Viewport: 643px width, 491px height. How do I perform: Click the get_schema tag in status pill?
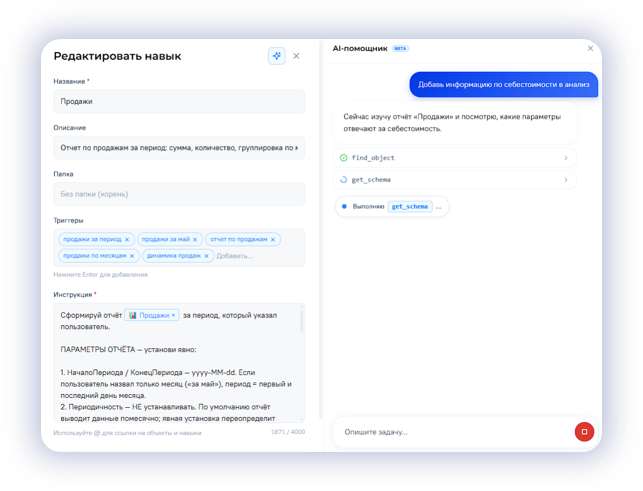point(410,207)
